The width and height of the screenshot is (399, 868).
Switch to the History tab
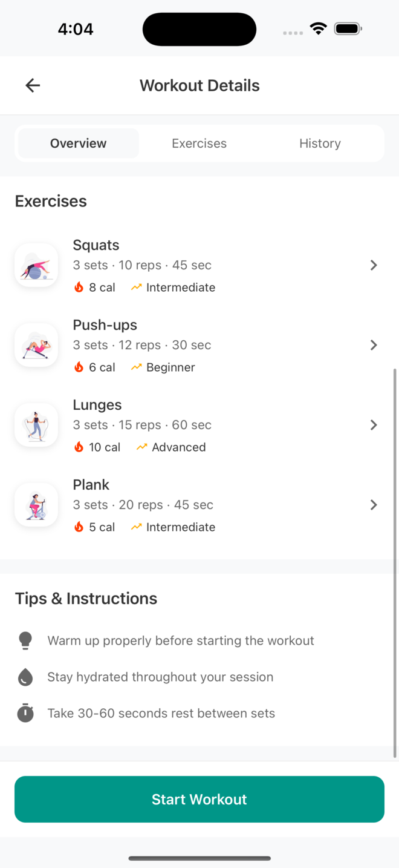pos(320,143)
